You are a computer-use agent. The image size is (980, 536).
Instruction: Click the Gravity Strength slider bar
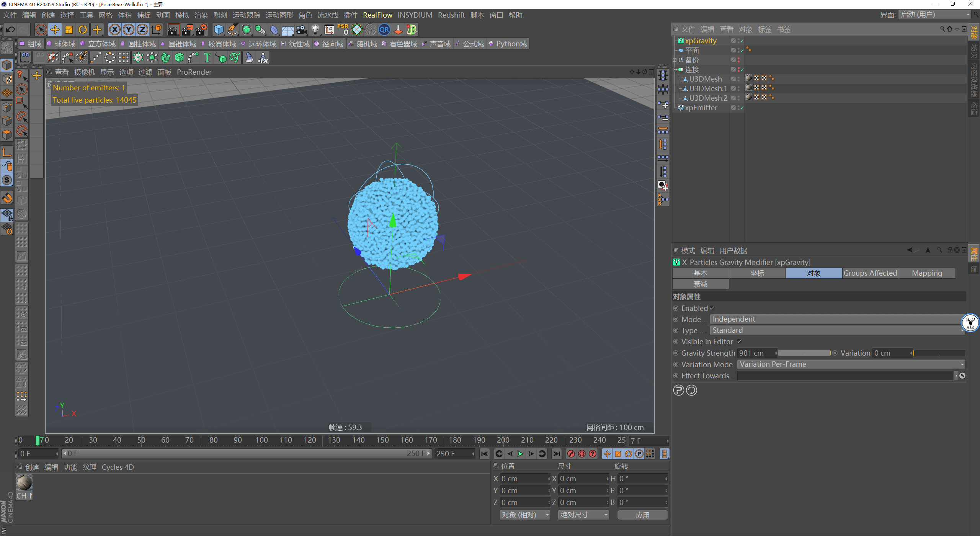click(x=804, y=353)
